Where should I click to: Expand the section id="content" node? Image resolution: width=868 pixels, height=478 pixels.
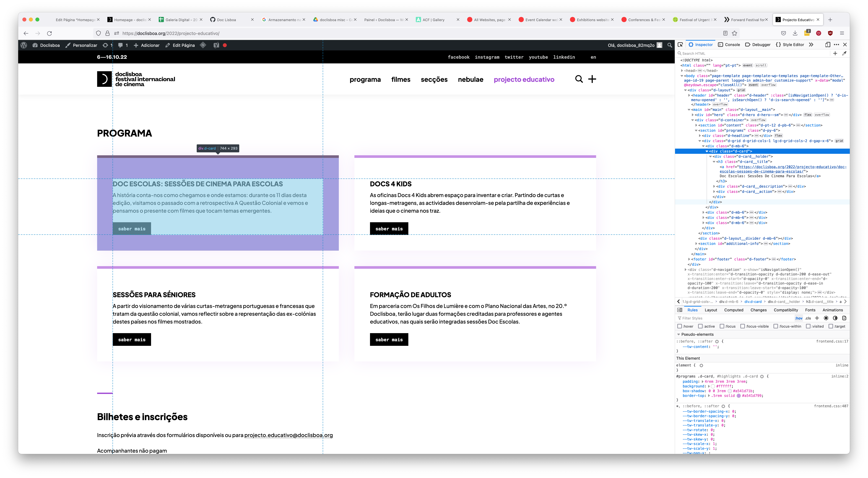point(696,125)
